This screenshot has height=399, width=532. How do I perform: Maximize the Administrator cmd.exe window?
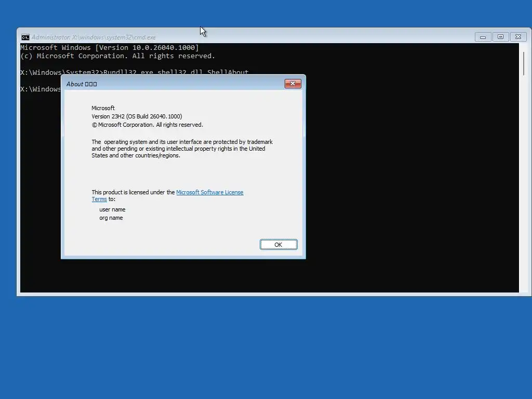pyautogui.click(x=500, y=37)
